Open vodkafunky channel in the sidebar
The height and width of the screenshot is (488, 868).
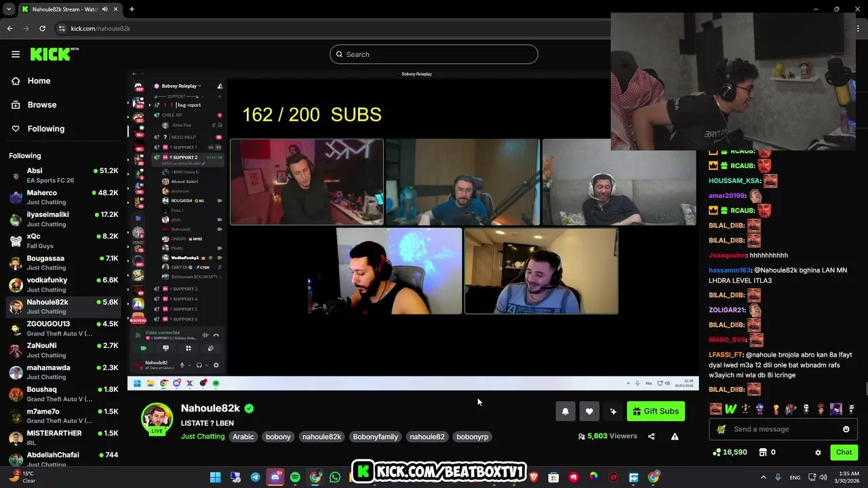coord(64,285)
